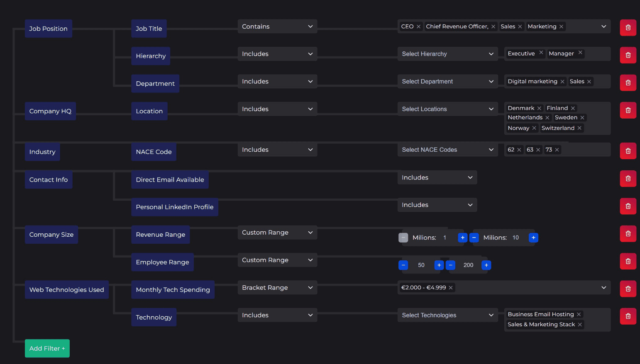Remove the Digital marketing department tag
Viewport: 640px width, 364px height.
[562, 82]
